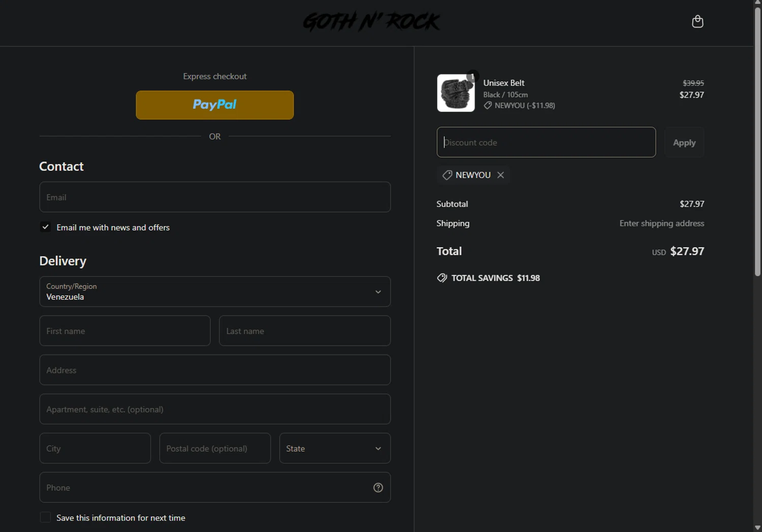Viewport: 762px width, 532px height.
Task: Click the 'Express checkout' heading text
Action: (x=215, y=76)
